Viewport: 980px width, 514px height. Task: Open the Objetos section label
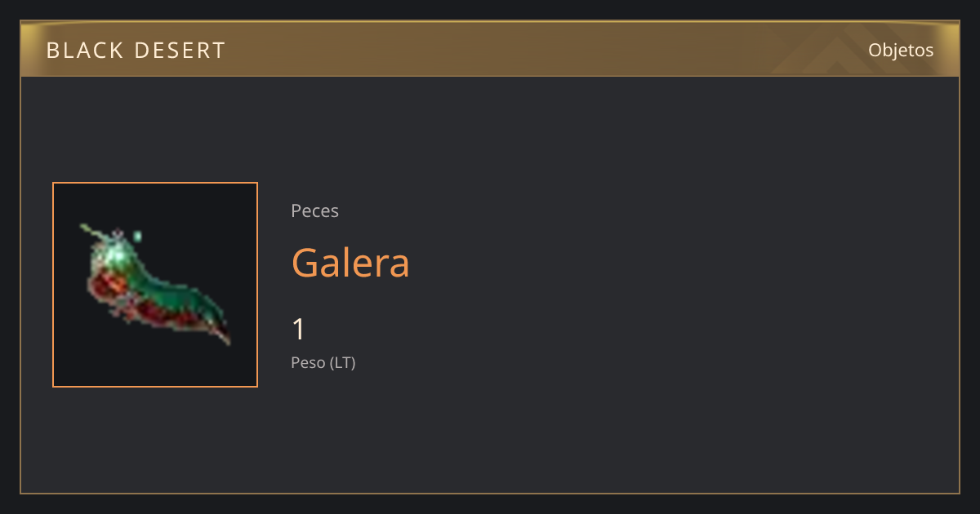click(x=901, y=50)
